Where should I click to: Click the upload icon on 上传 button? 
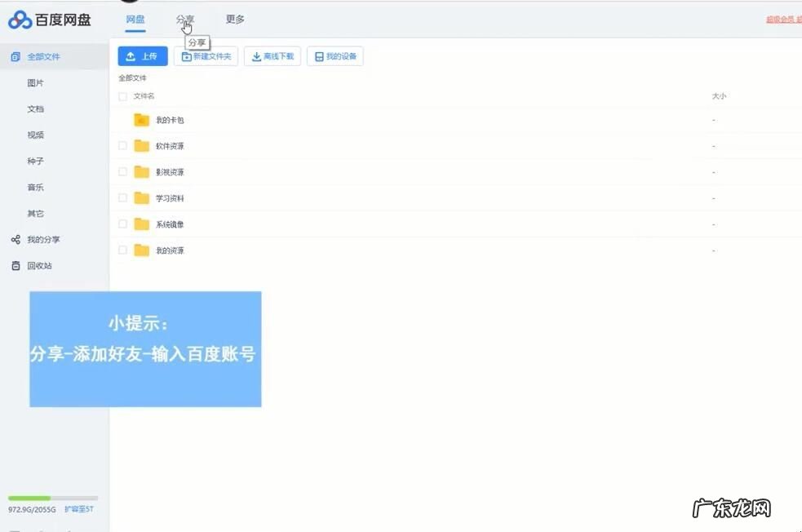tap(129, 55)
